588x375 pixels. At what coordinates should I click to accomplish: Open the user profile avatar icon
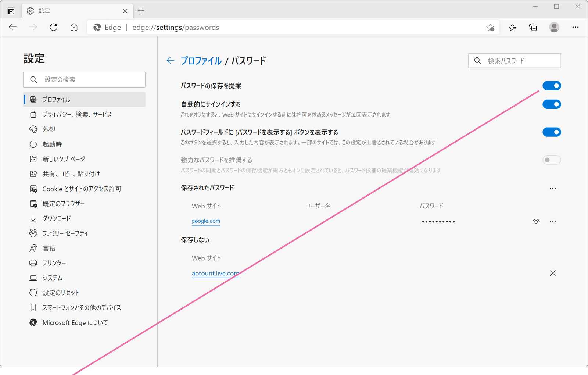point(554,27)
